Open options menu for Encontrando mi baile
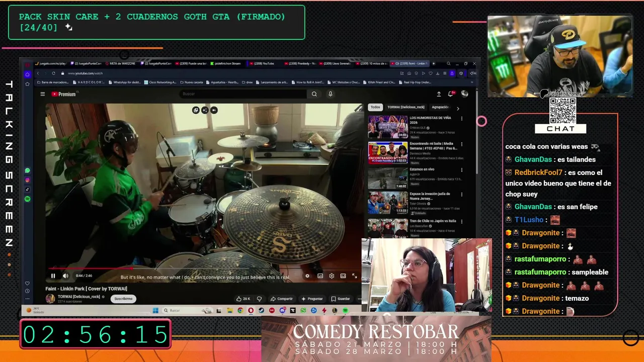 click(x=461, y=144)
